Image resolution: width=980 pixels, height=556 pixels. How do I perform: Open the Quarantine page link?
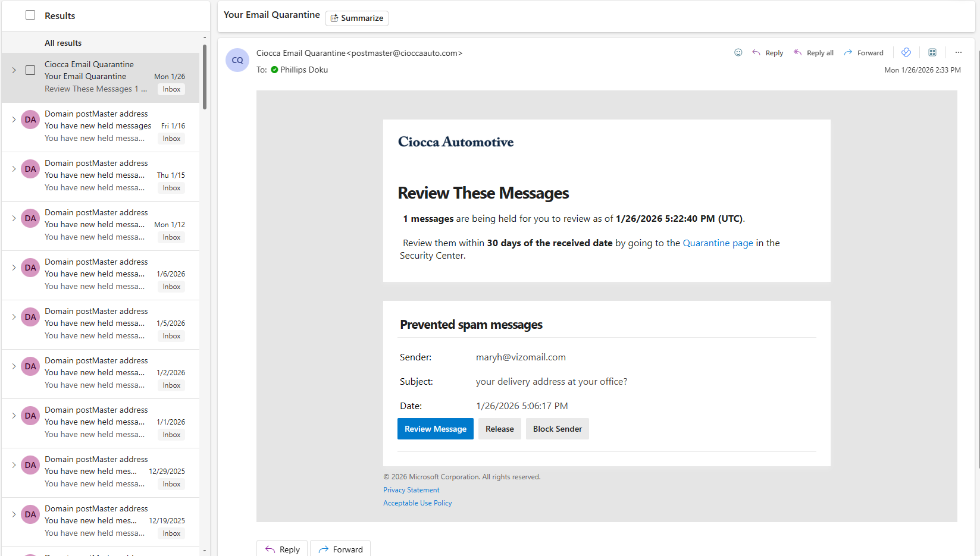point(718,243)
